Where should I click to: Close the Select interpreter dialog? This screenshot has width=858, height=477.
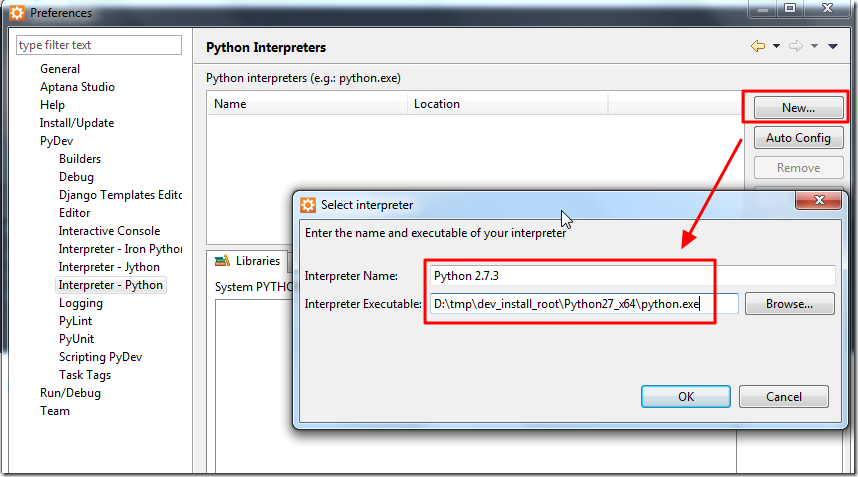820,202
